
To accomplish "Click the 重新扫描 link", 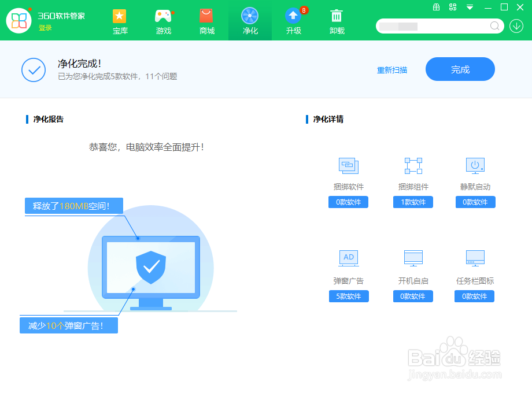I will point(392,69).
